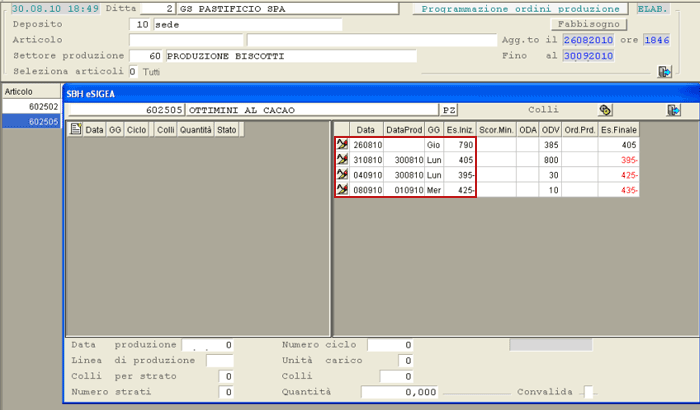Viewport: 700px width, 410px height.
Task: Click the row icon for date 260810
Action: (342, 145)
